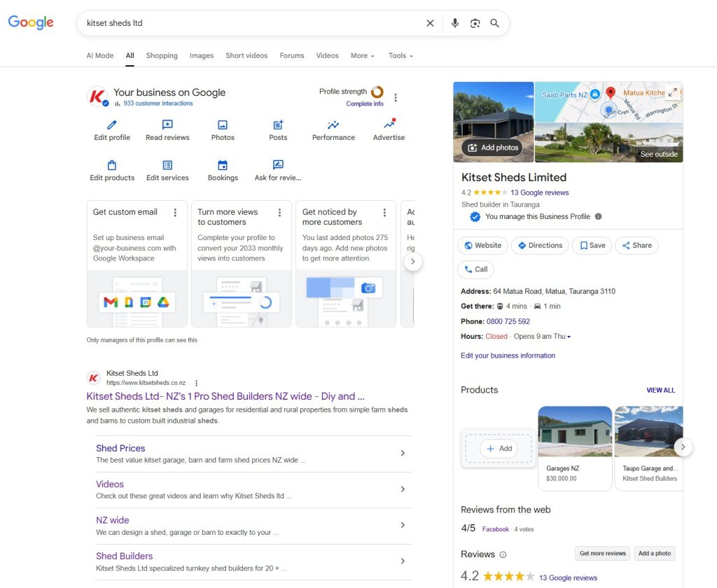Click the Profile strength progress ring
The width and height of the screenshot is (717, 588).
[377, 92]
